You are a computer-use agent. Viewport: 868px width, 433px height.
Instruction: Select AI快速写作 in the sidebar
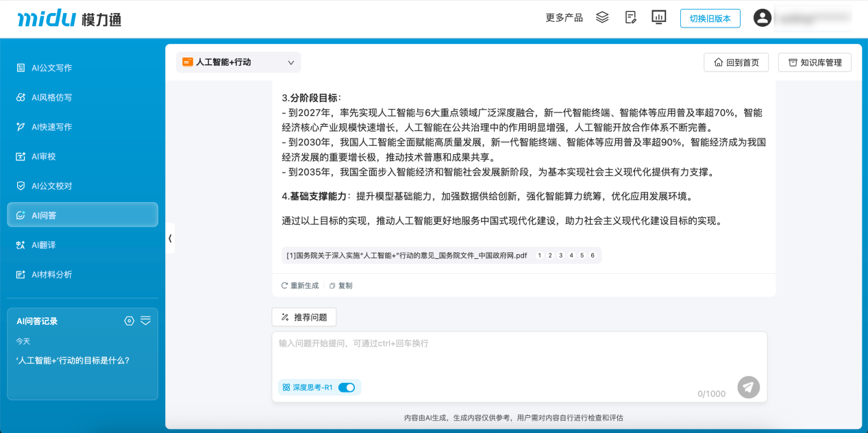point(48,126)
